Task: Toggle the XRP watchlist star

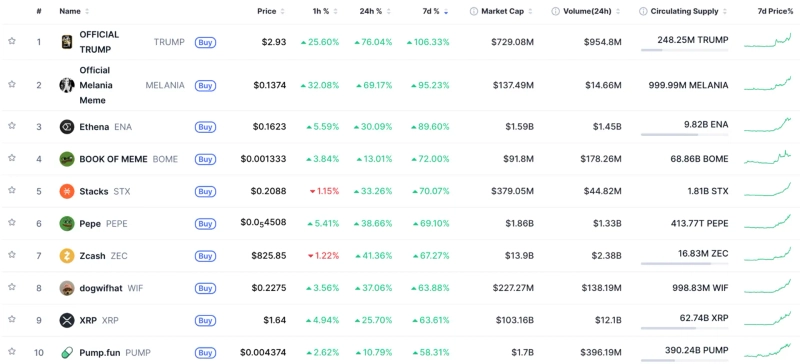Action: (x=12, y=319)
